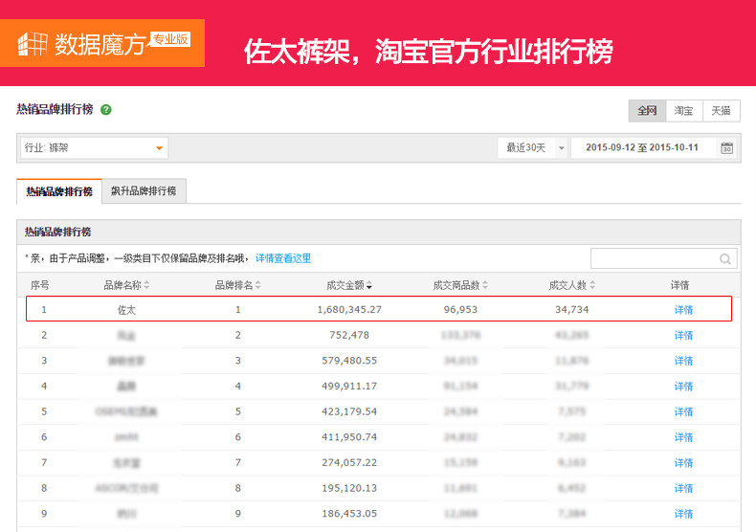Select brand name 佐太 cell

coord(127,310)
